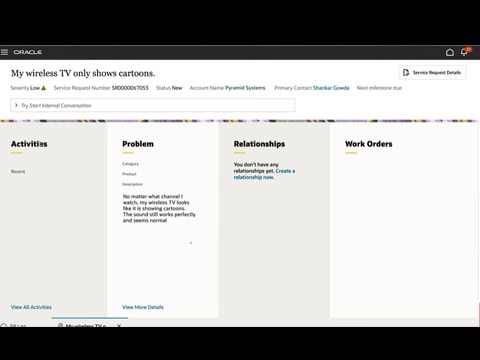
Task: Click the problem description text area
Action: click(157, 218)
